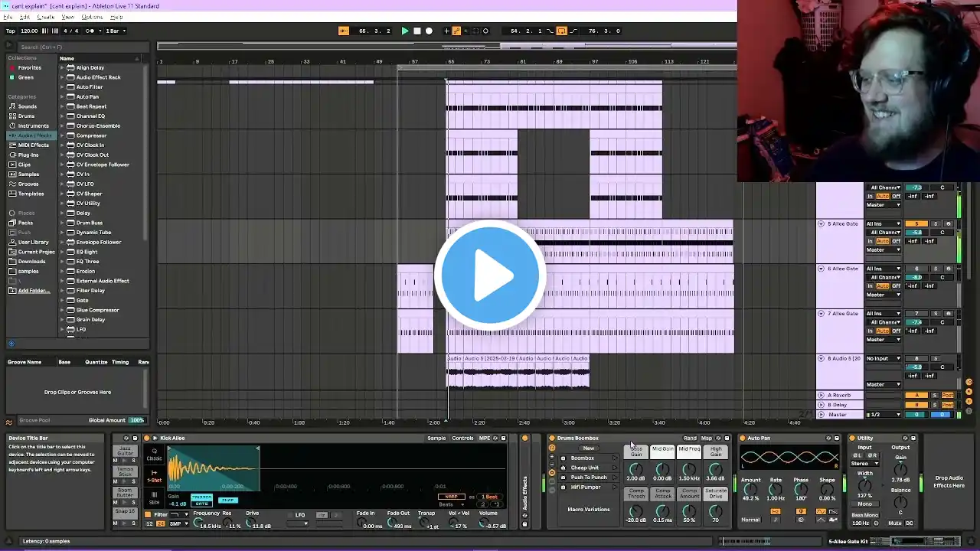Select the 120.00 tempo field

tap(29, 31)
